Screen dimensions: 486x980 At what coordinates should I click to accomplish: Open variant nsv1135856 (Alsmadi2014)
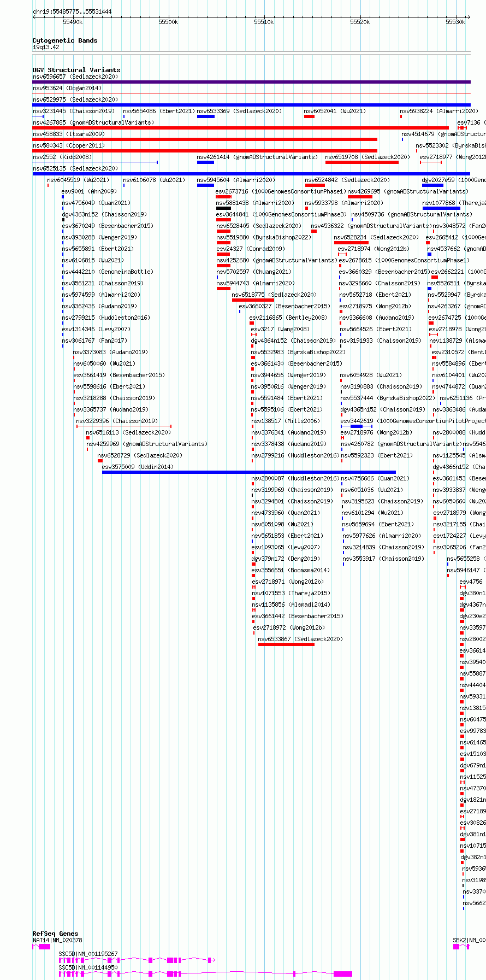[291, 605]
